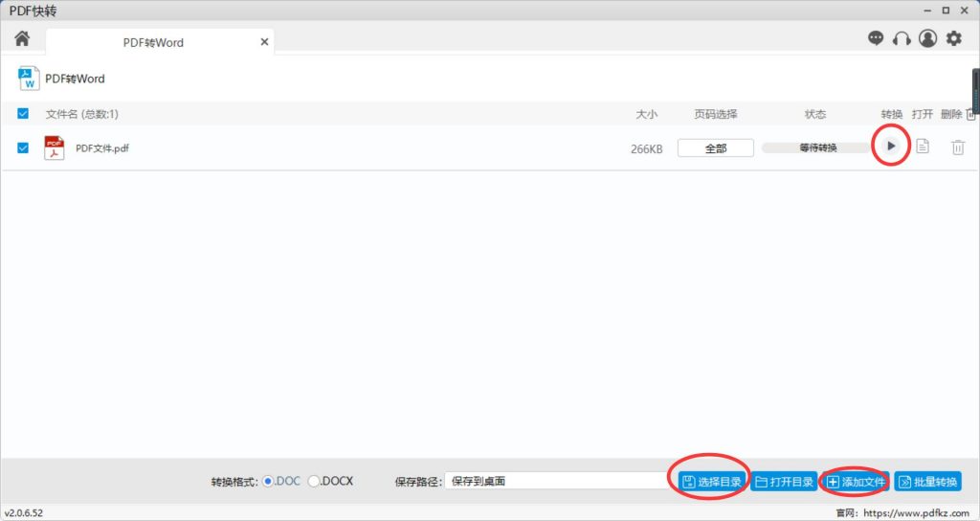Screen dimensions: 980x521
Task: Delete PDF文件.pdf using its trash icon
Action: [957, 147]
